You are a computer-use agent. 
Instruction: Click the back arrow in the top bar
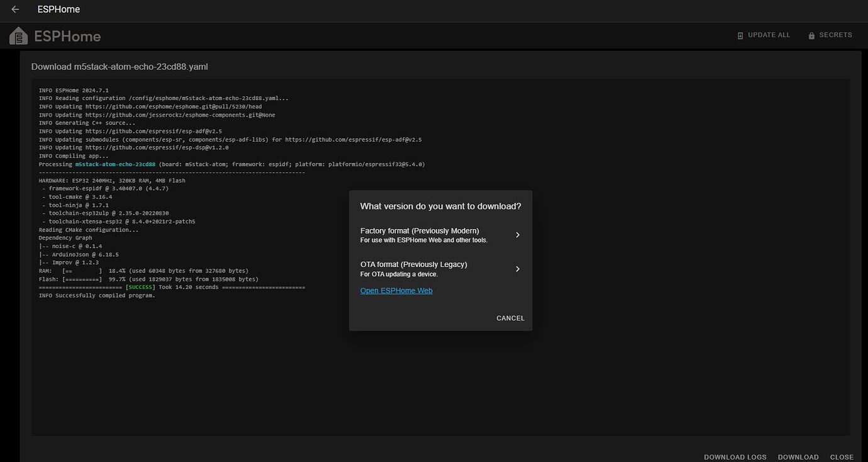[x=14, y=9]
